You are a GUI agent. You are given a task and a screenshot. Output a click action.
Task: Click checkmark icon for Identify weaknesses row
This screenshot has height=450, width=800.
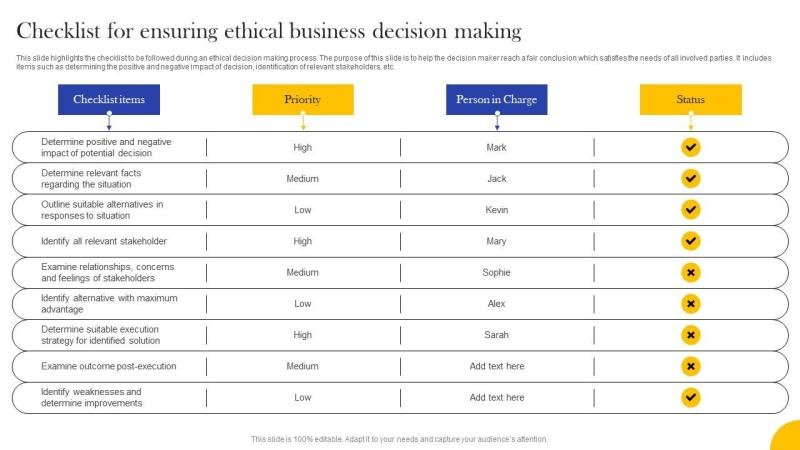point(690,397)
